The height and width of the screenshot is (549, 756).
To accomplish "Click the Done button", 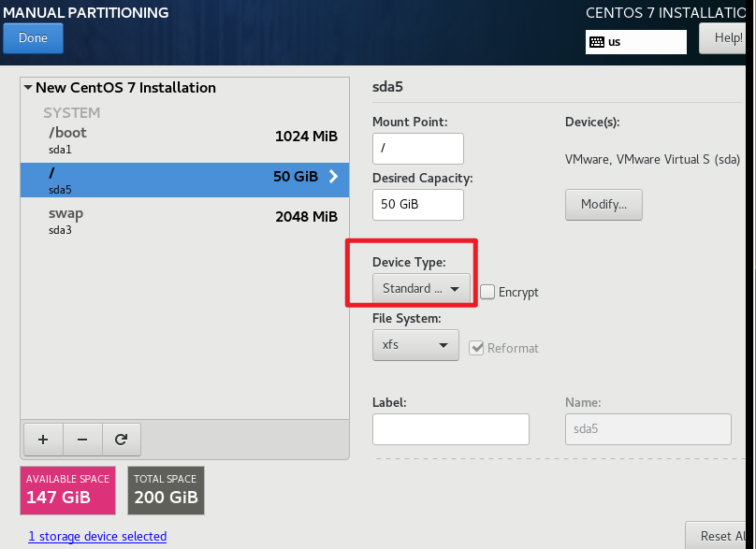I will 34,38.
